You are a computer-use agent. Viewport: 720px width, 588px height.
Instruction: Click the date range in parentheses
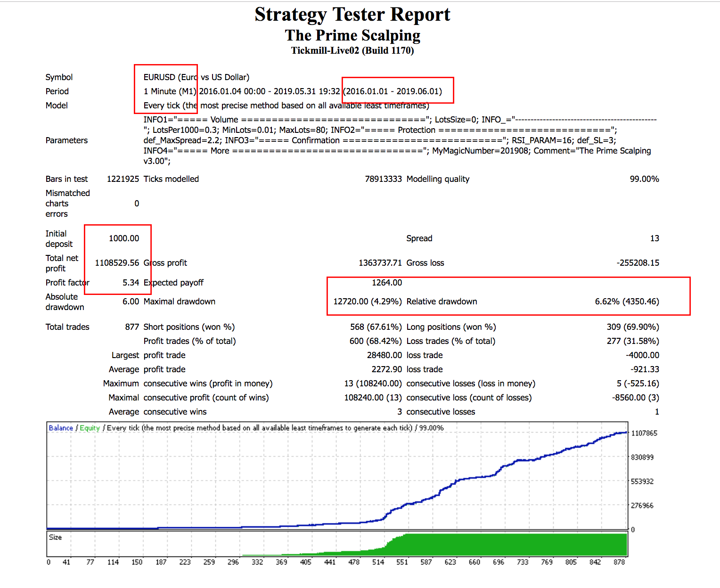click(393, 91)
